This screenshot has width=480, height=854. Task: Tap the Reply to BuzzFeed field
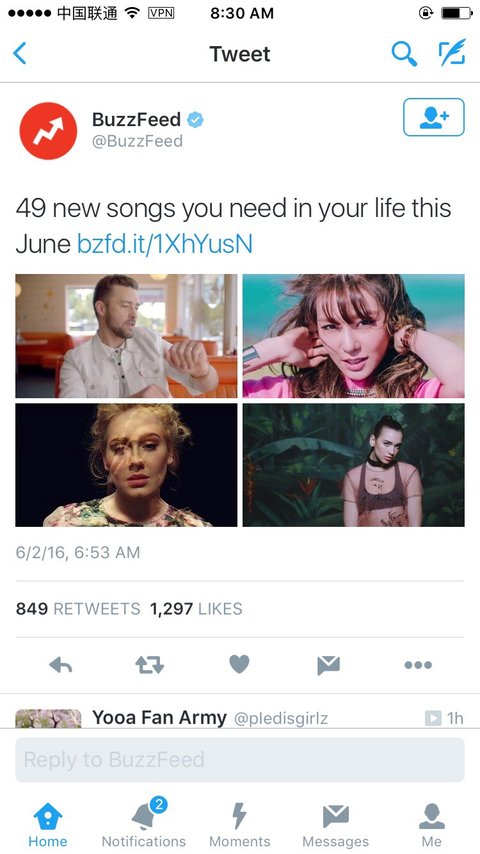point(240,760)
